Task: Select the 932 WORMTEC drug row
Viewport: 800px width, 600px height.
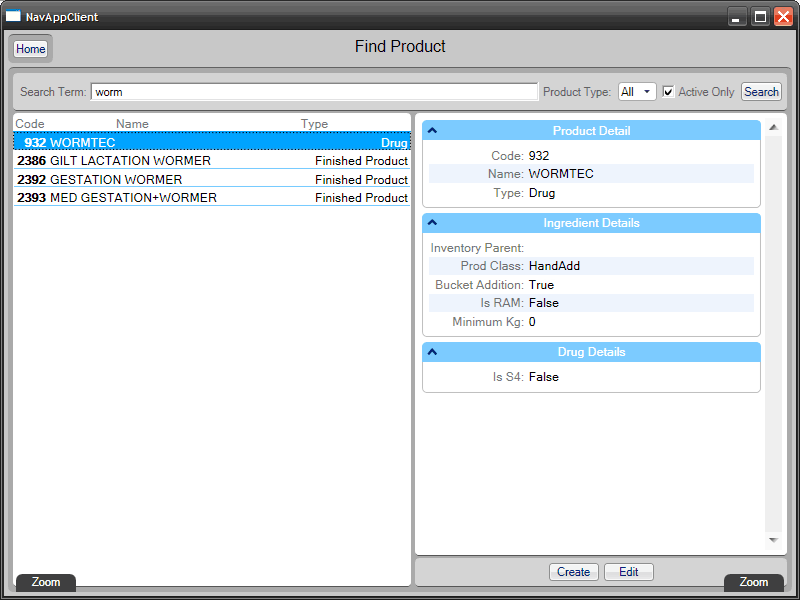Action: tap(211, 143)
